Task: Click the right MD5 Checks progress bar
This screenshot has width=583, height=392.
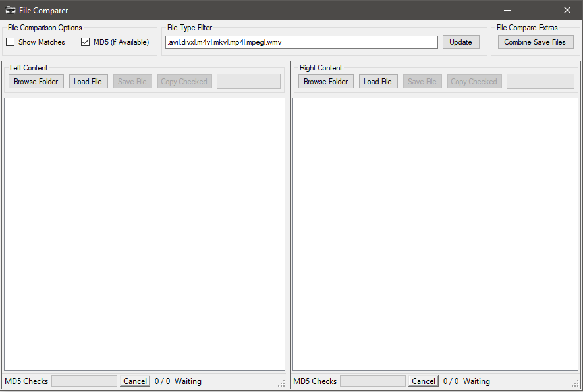Action: (373, 381)
